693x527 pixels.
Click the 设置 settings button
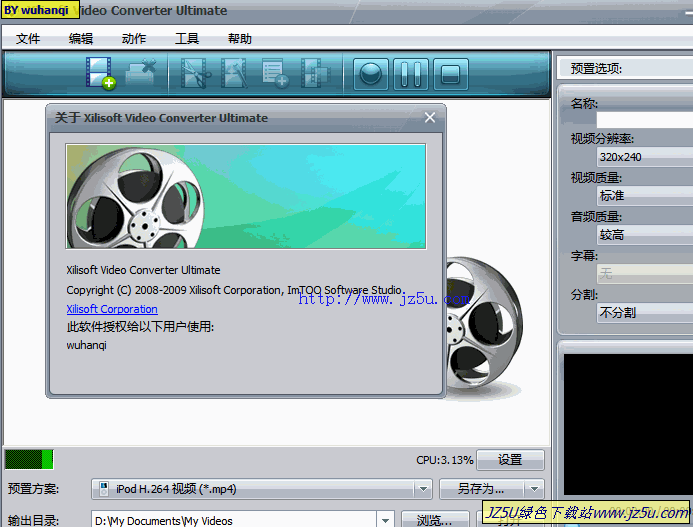pyautogui.click(x=510, y=460)
